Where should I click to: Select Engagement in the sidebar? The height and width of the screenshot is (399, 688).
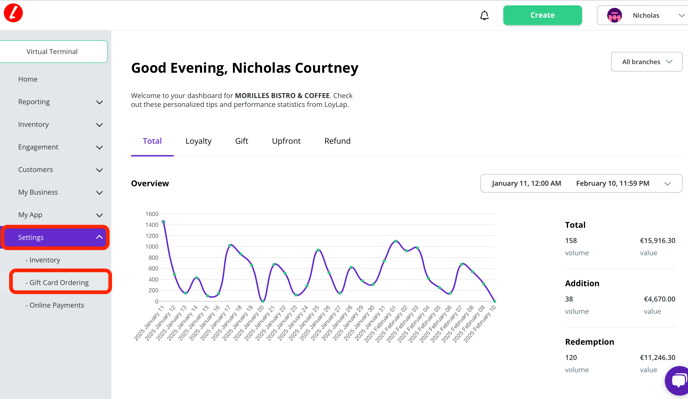(38, 147)
